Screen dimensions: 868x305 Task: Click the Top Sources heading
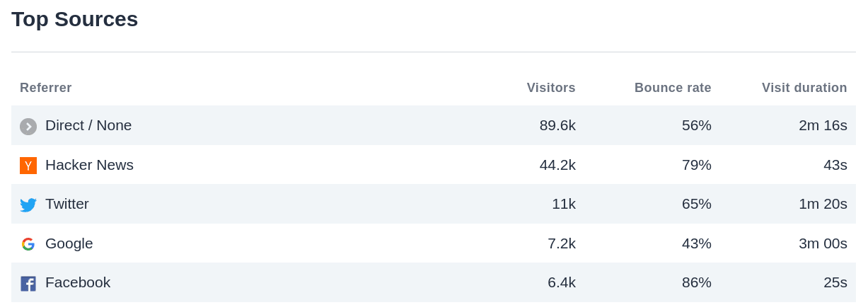(x=75, y=19)
